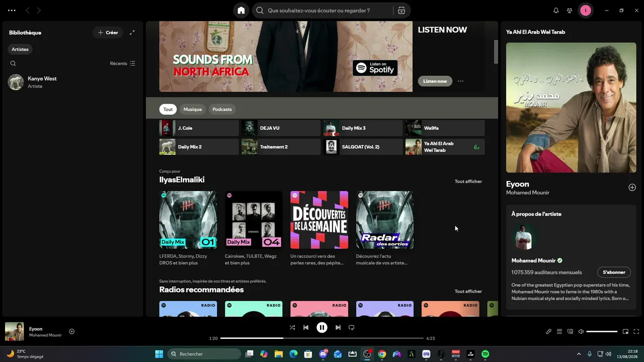
Task: Open the Windows Start menu
Action: (159, 354)
